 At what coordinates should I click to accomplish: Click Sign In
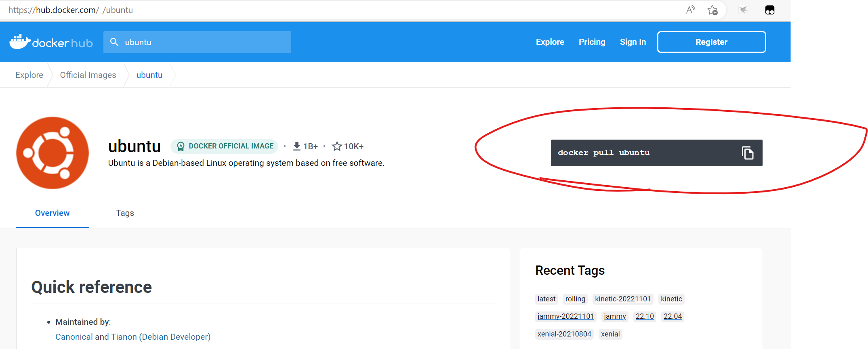[633, 42]
